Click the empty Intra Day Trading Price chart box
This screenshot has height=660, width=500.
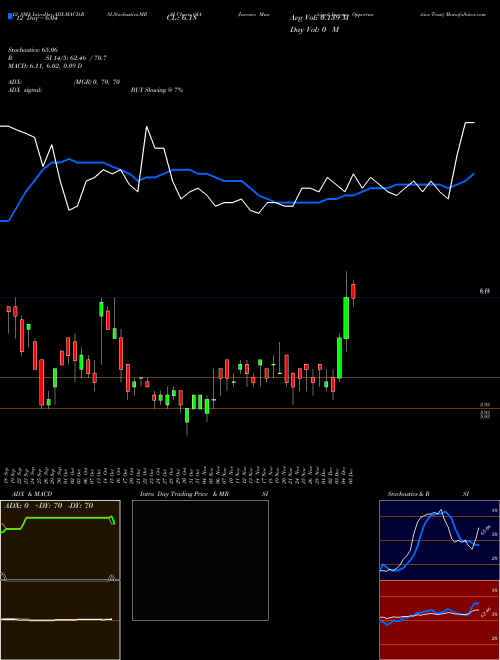(x=200, y=560)
